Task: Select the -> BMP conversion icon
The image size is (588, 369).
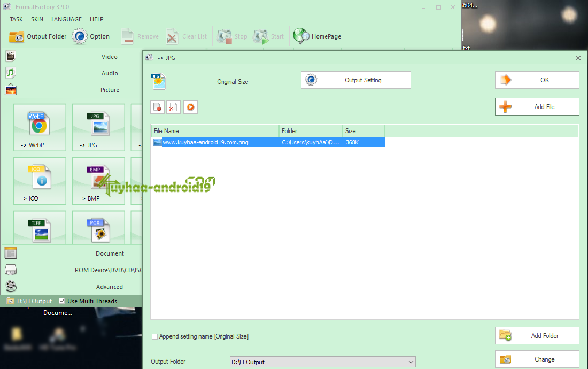Action: [99, 181]
